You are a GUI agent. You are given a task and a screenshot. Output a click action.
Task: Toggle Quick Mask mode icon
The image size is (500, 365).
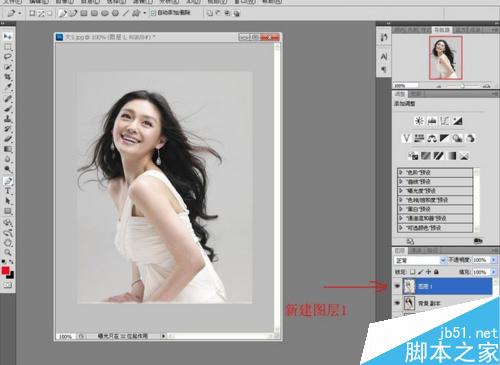7,285
